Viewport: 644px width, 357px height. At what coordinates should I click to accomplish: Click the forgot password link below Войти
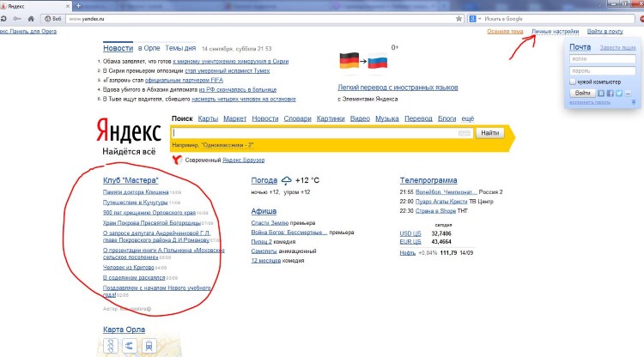coord(589,103)
